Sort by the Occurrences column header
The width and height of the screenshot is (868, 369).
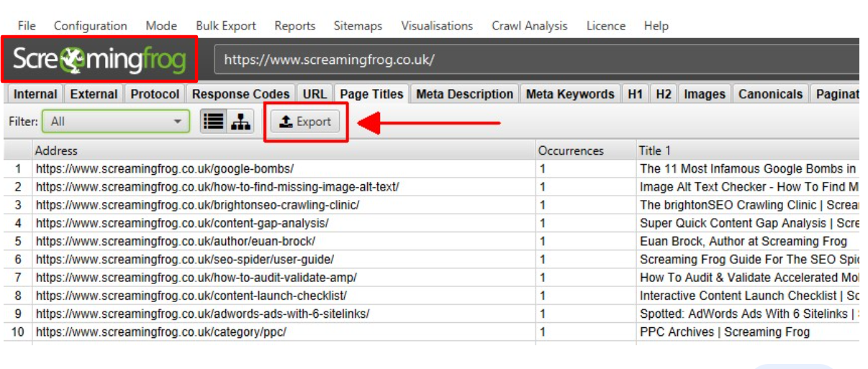(x=586, y=150)
